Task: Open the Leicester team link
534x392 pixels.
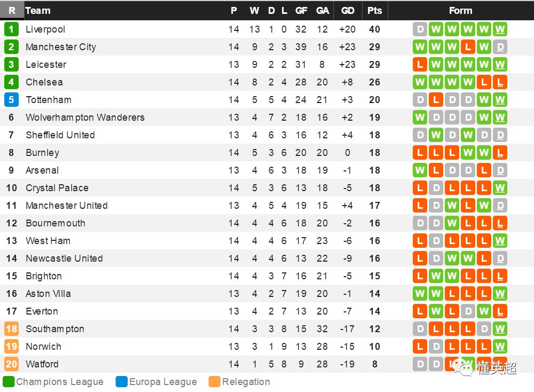Action: (x=46, y=65)
